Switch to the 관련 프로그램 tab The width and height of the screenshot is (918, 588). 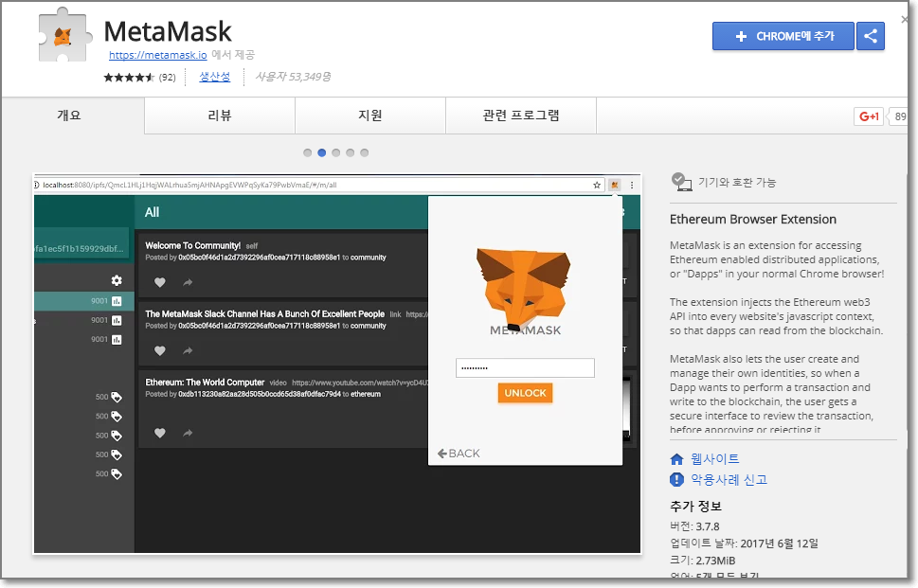[520, 116]
